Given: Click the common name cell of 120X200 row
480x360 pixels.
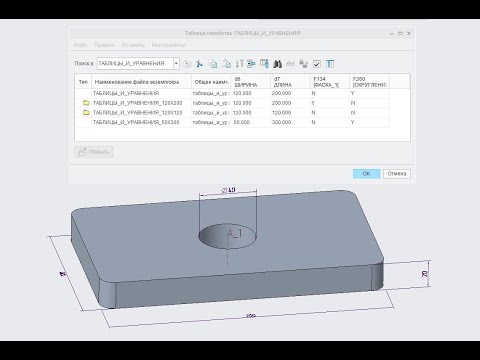Looking at the screenshot, I should tap(211, 103).
